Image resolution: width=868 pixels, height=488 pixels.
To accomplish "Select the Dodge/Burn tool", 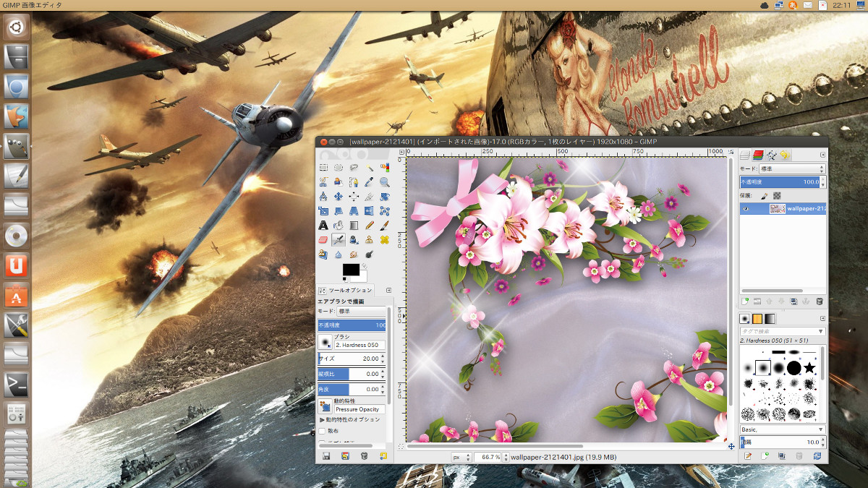I will (x=369, y=254).
